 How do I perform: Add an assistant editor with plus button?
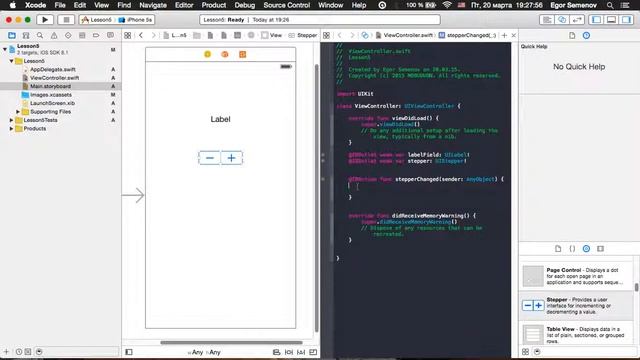pos(504,36)
